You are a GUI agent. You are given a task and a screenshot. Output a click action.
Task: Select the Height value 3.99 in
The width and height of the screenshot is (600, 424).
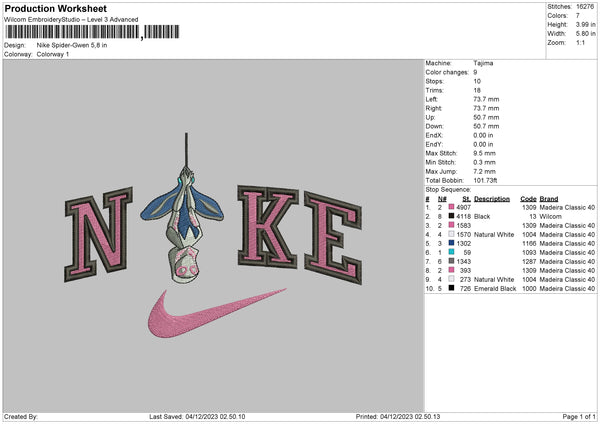(585, 24)
